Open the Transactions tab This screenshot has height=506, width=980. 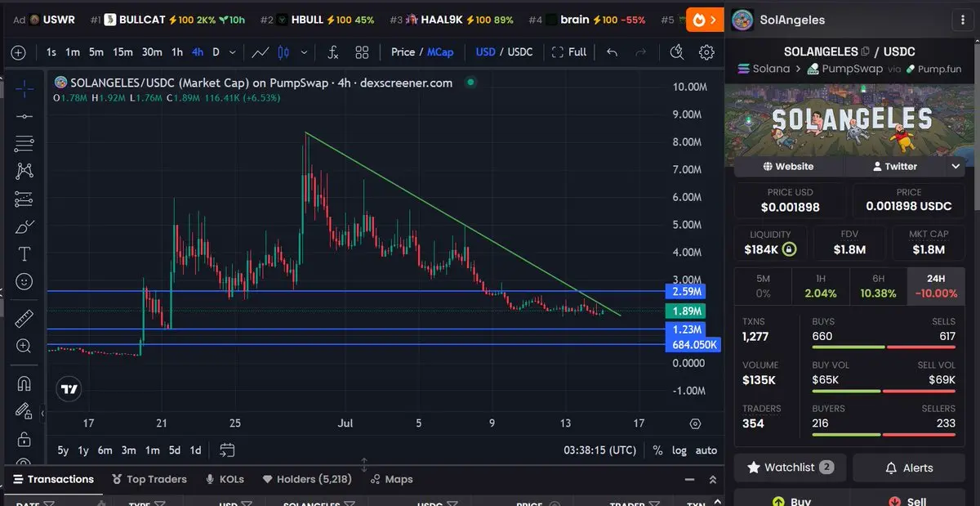coord(52,479)
